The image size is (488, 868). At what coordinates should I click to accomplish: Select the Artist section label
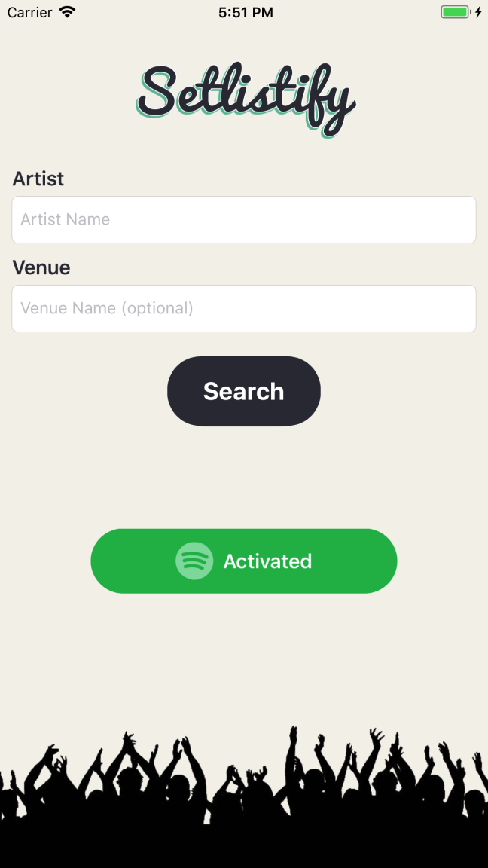coord(38,179)
